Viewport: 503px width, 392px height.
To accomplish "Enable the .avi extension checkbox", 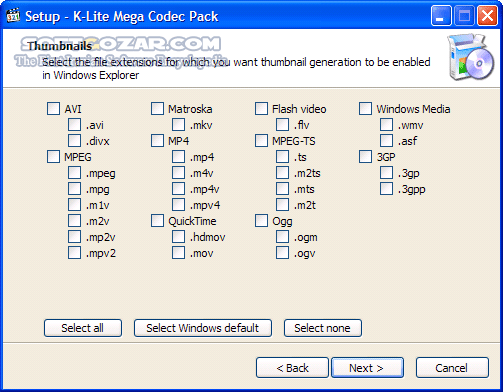I will (x=74, y=125).
